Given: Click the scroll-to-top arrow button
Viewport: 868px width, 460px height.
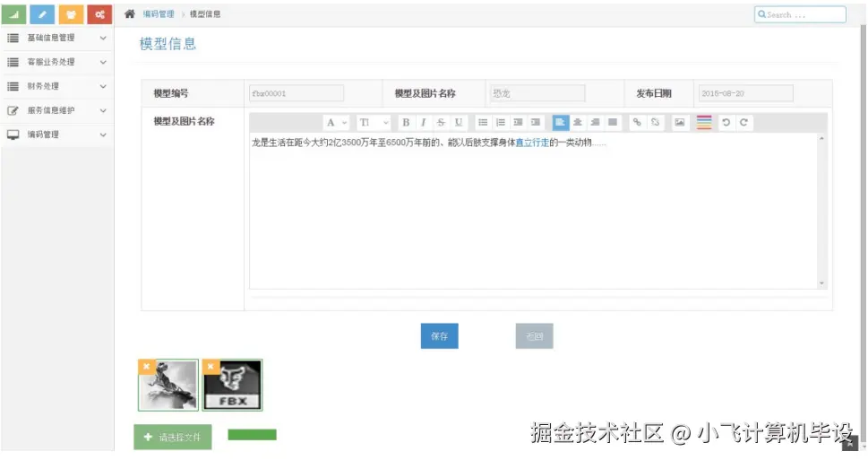Looking at the screenshot, I should pyautogui.click(x=850, y=443).
